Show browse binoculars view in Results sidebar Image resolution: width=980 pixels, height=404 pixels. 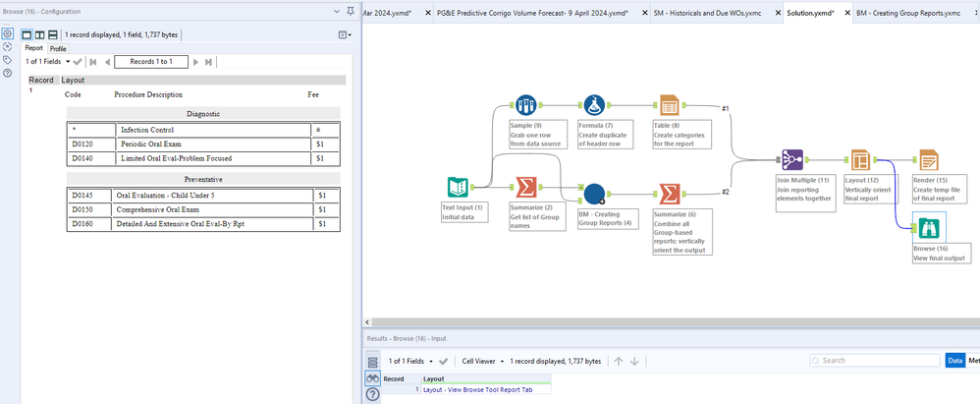[372, 377]
